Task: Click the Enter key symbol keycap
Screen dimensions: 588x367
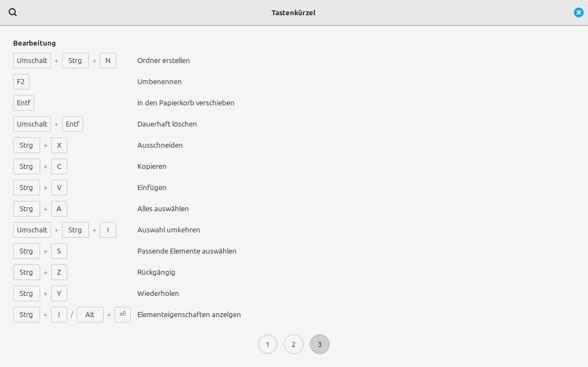Action: pyautogui.click(x=123, y=314)
